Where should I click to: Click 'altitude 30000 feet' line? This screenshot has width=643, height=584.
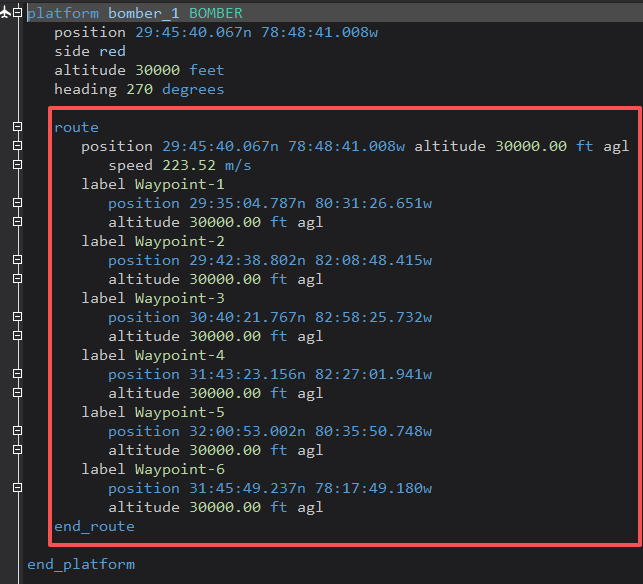139,71
